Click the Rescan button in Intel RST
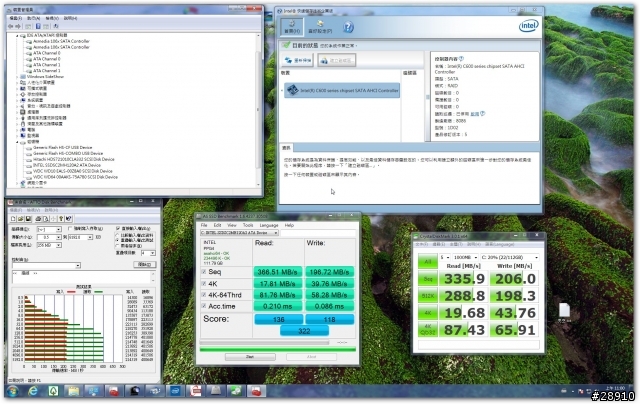The height and width of the screenshot is (404, 640). (298, 60)
